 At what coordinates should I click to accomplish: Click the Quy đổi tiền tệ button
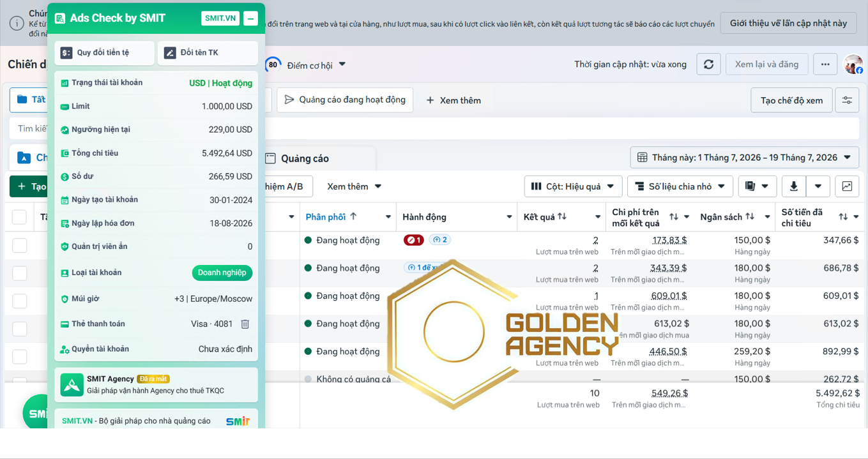pyautogui.click(x=104, y=53)
